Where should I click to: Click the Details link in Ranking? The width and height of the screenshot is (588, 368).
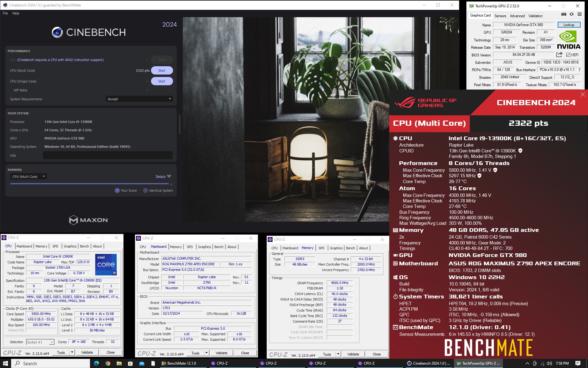160,177
